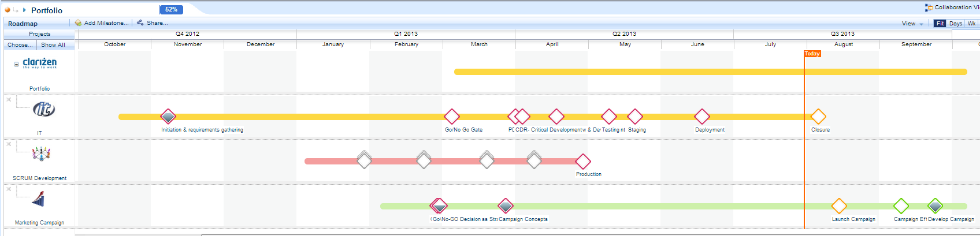Switch the timeline scale to Fit
Image resolution: width=980 pixels, height=236 pixels.
click(940, 24)
